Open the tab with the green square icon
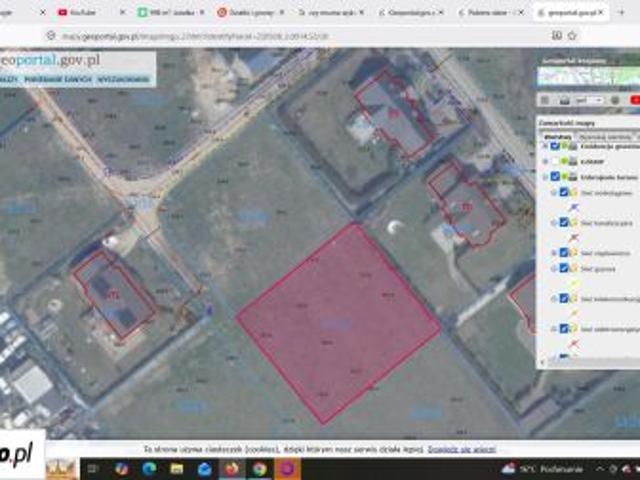The width and height of the screenshot is (640, 480). (x=171, y=13)
